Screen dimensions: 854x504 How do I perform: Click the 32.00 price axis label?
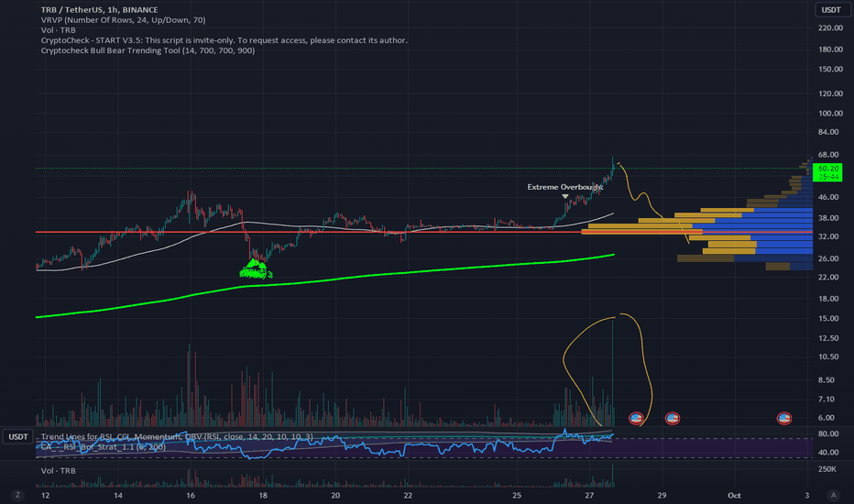[x=827, y=237]
